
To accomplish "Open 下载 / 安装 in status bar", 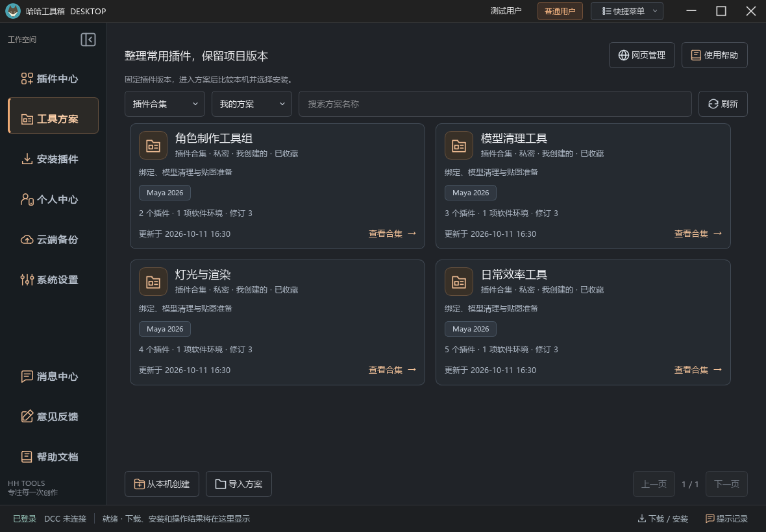I will (663, 519).
